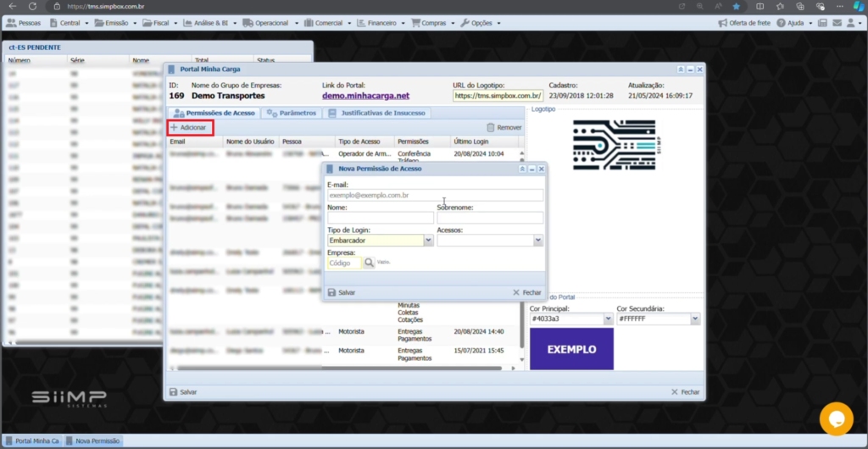Open the Pessoas menu
Screen dimensions: 868x449
[23, 23]
